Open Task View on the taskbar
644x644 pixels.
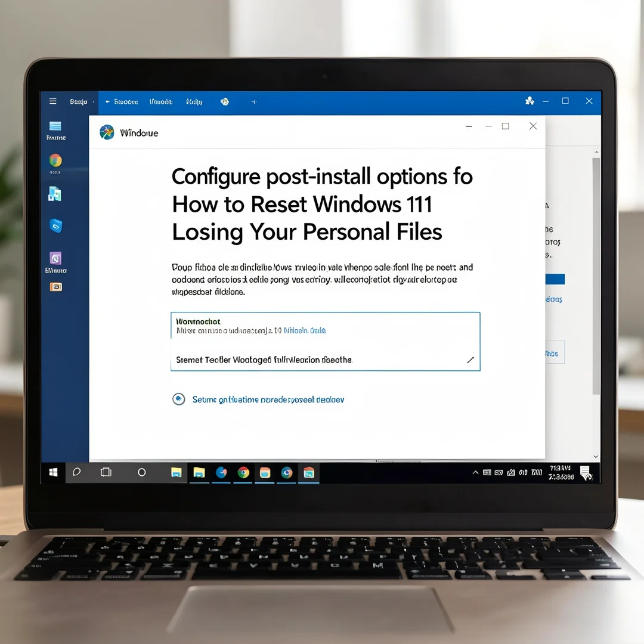coord(106,472)
